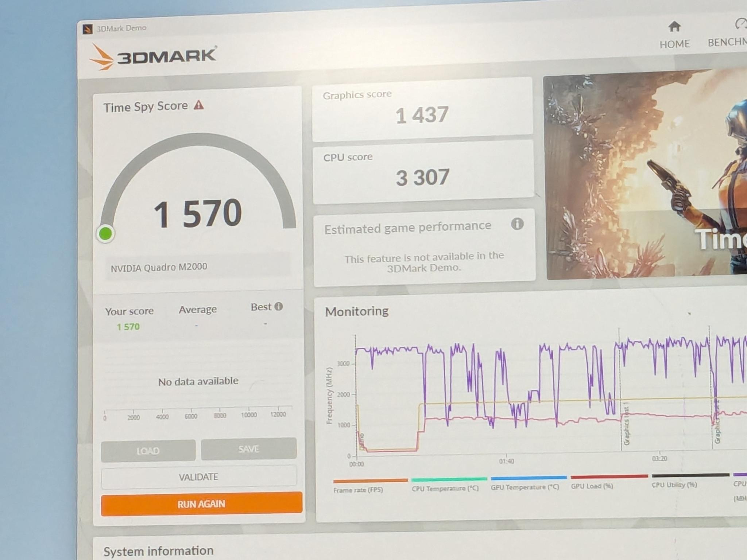
Task: Click the CPU score value 3 307
Action: 422,178
